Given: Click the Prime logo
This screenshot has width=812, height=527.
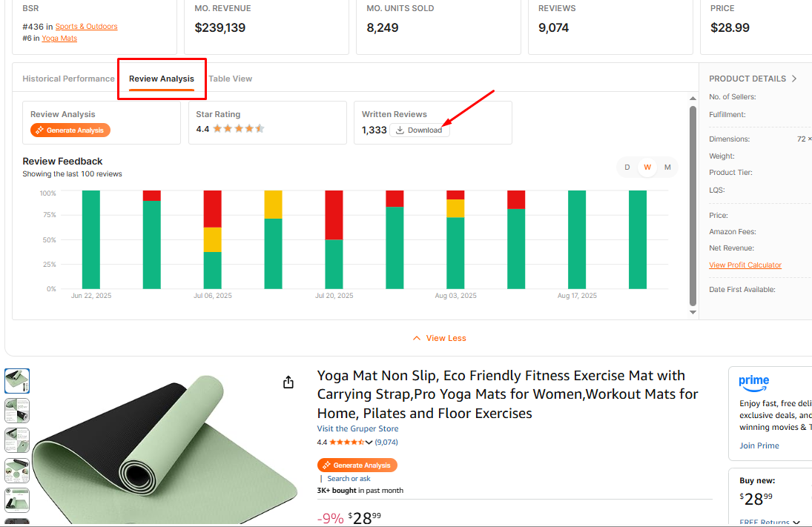Looking at the screenshot, I should coord(753,382).
